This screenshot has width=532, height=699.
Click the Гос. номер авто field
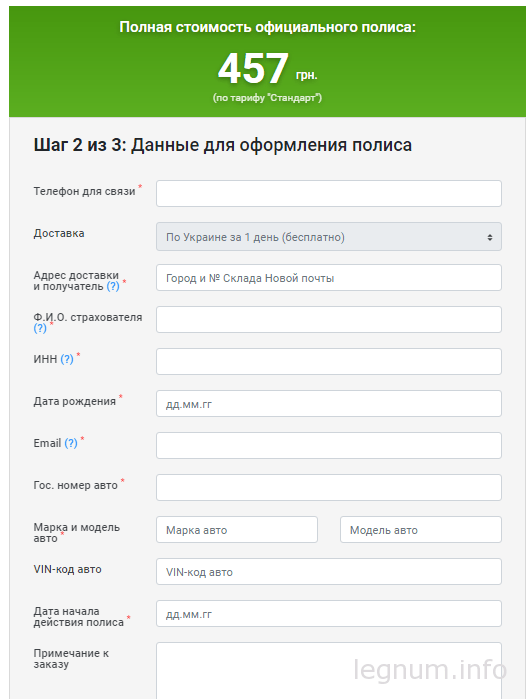(329, 488)
